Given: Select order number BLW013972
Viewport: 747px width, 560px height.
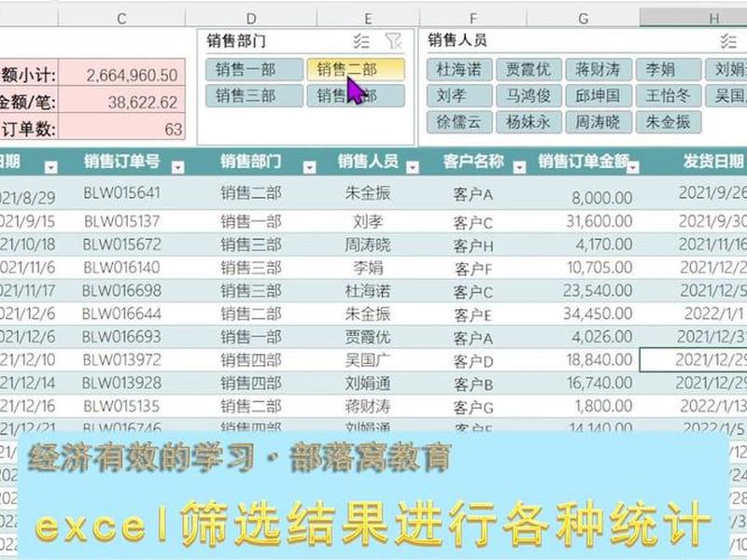Looking at the screenshot, I should 121,360.
